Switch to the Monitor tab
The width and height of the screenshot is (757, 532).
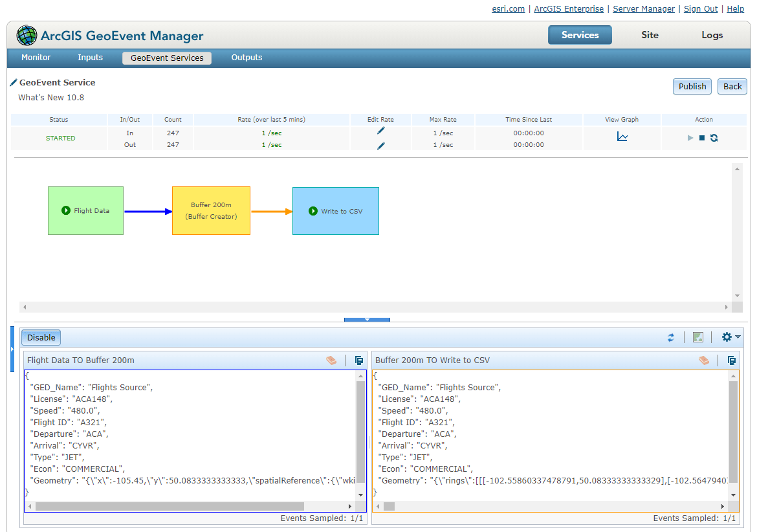click(36, 58)
